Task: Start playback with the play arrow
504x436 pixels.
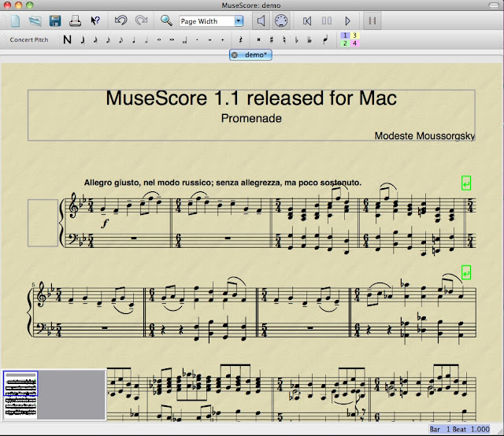Action: (x=347, y=21)
